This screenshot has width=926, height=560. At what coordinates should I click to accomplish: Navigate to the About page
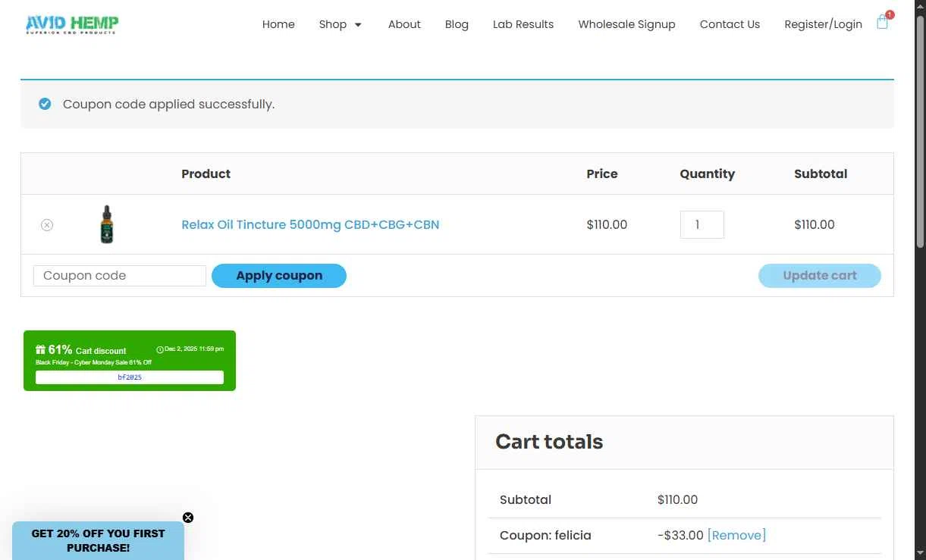pyautogui.click(x=404, y=24)
